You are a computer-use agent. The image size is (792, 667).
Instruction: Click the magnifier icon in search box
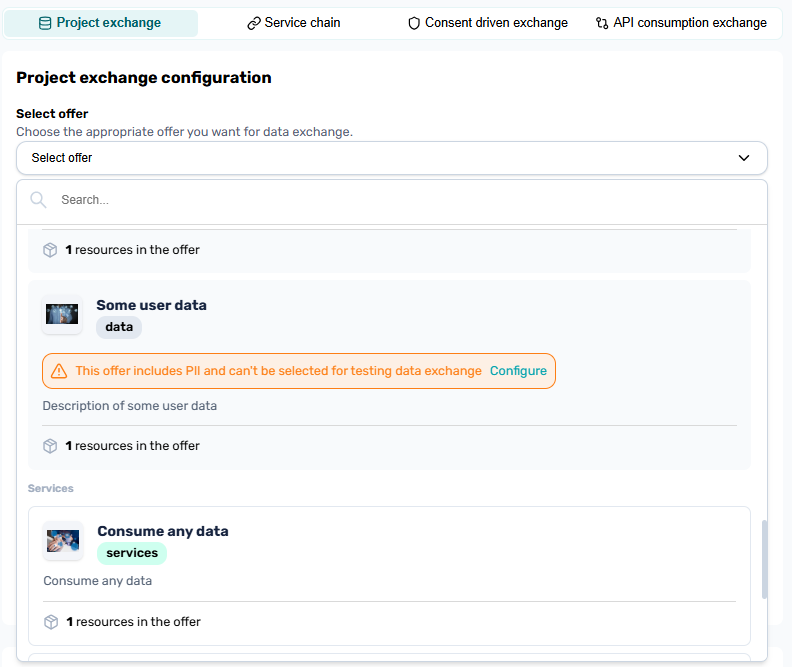(x=39, y=200)
